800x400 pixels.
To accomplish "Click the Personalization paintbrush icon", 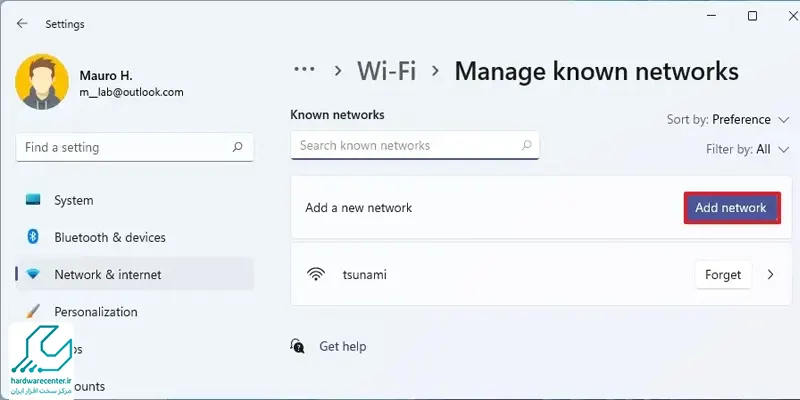I will tap(33, 311).
